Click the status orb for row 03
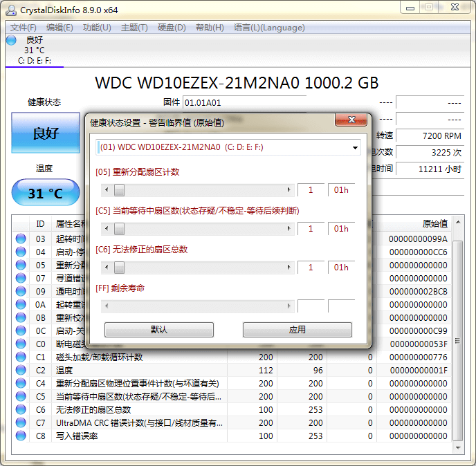 21,239
